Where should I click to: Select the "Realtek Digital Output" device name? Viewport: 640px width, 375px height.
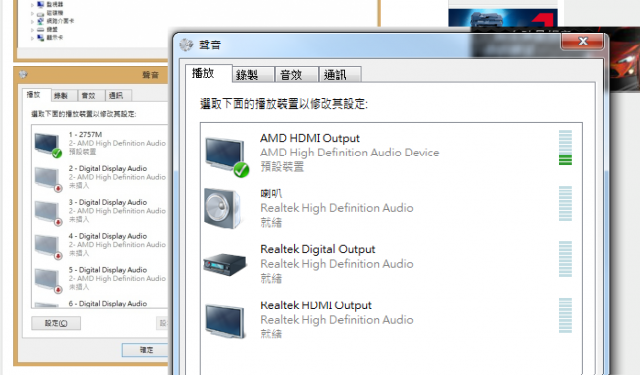[x=318, y=249]
